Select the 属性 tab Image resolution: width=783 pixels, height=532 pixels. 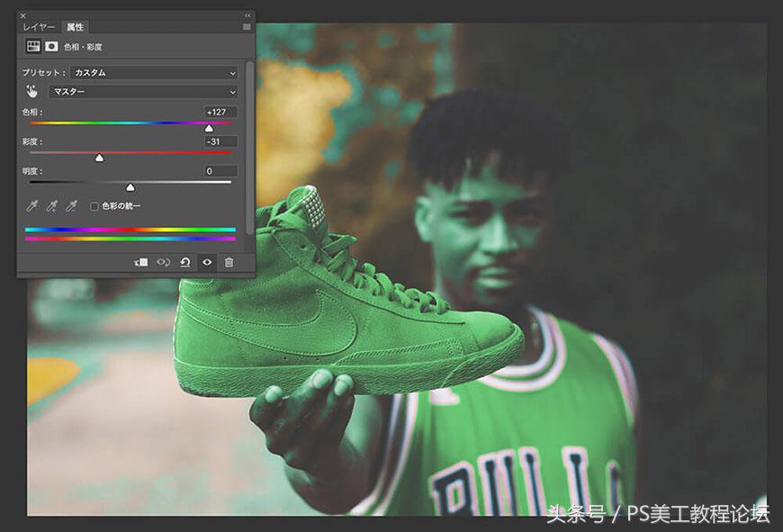coord(75,28)
